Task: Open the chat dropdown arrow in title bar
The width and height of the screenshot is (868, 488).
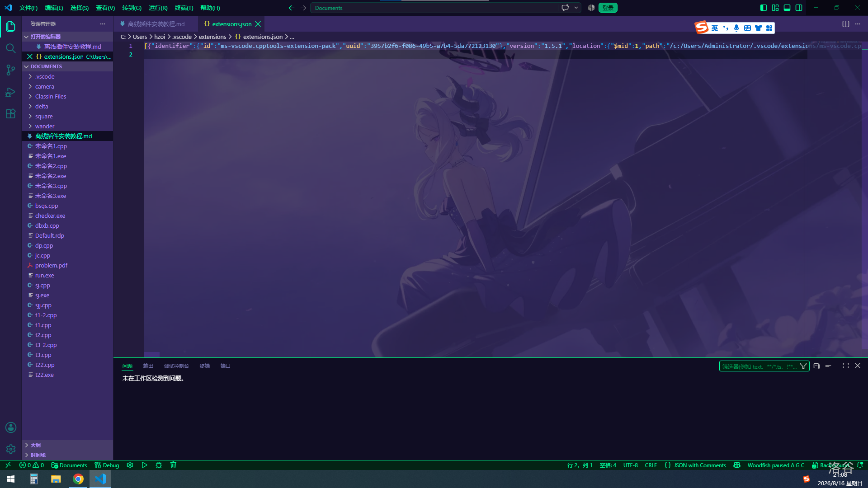Action: coord(576,8)
